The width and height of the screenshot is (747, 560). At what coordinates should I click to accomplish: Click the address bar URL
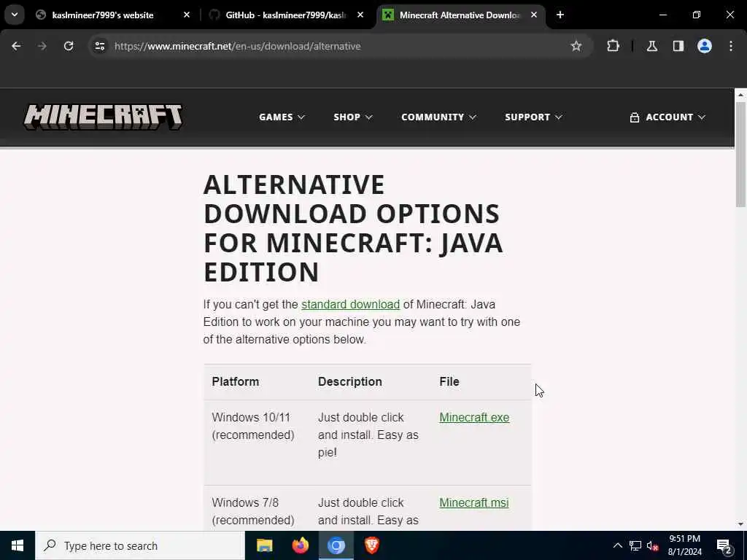click(237, 46)
